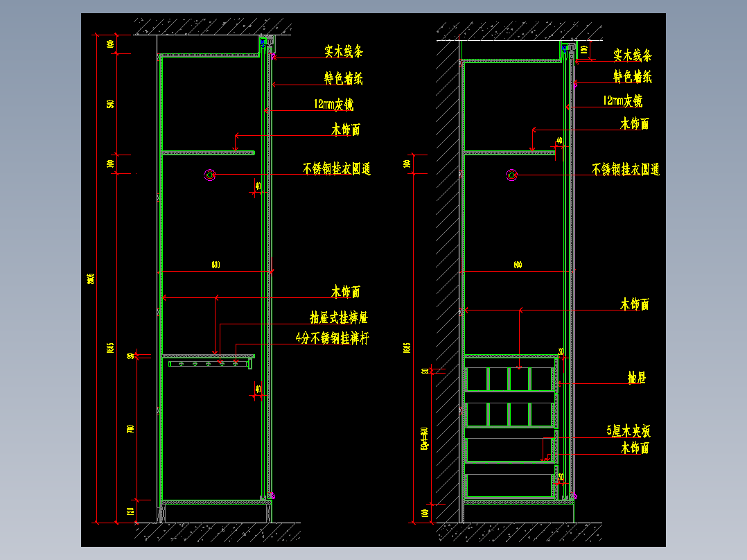Image resolution: width=747 pixels, height=560 pixels.
Task: Click the 12mm灰镜 annotation on left elevation
Action: [x=333, y=105]
